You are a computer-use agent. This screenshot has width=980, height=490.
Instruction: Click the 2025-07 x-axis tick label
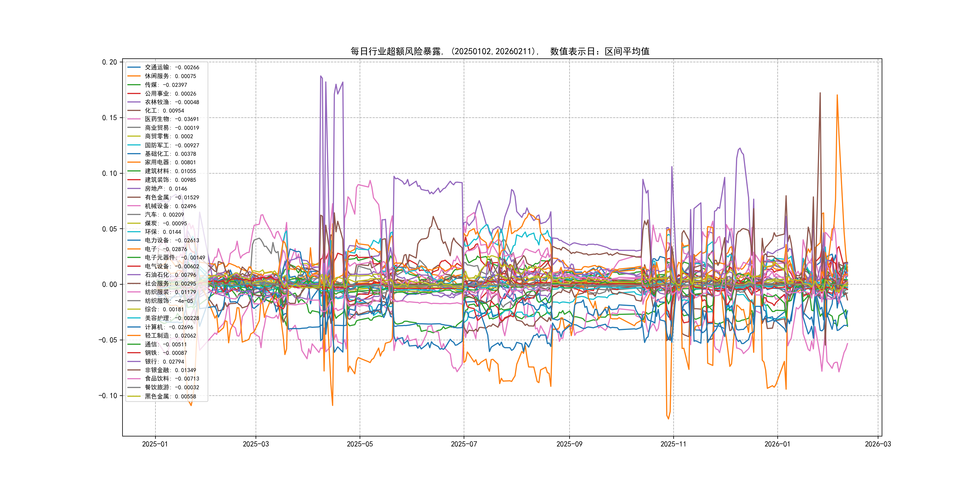(x=464, y=444)
